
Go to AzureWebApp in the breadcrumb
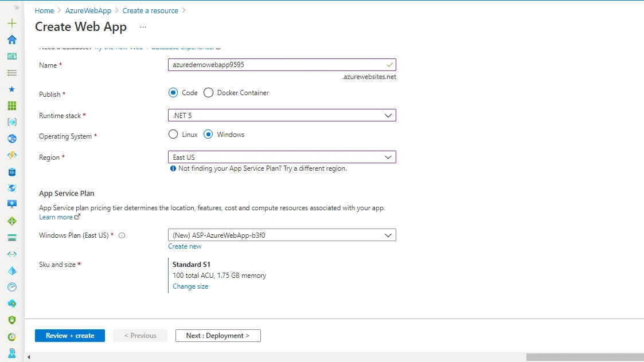(x=88, y=10)
